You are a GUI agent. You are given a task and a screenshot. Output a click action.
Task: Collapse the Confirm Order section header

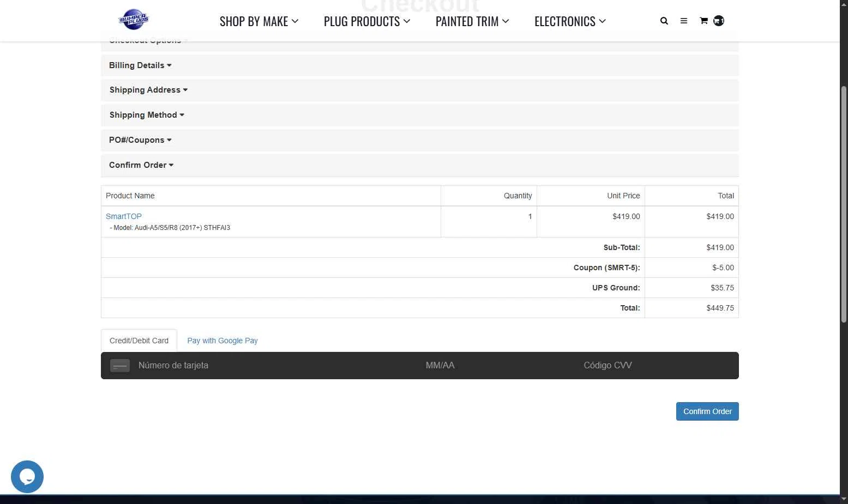pos(420,165)
